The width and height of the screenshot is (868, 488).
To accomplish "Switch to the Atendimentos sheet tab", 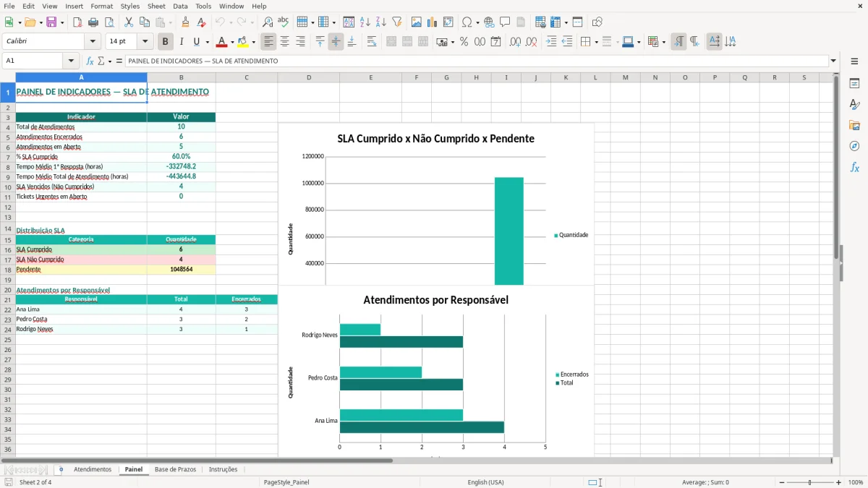I will (93, 469).
